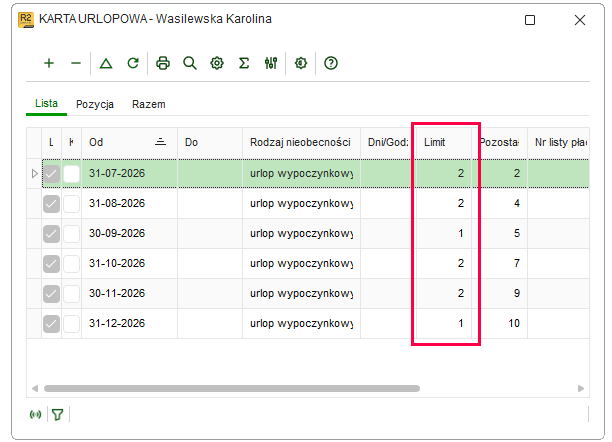612x442 pixels.
Task: Click the sigma sum icon
Action: 244,63
